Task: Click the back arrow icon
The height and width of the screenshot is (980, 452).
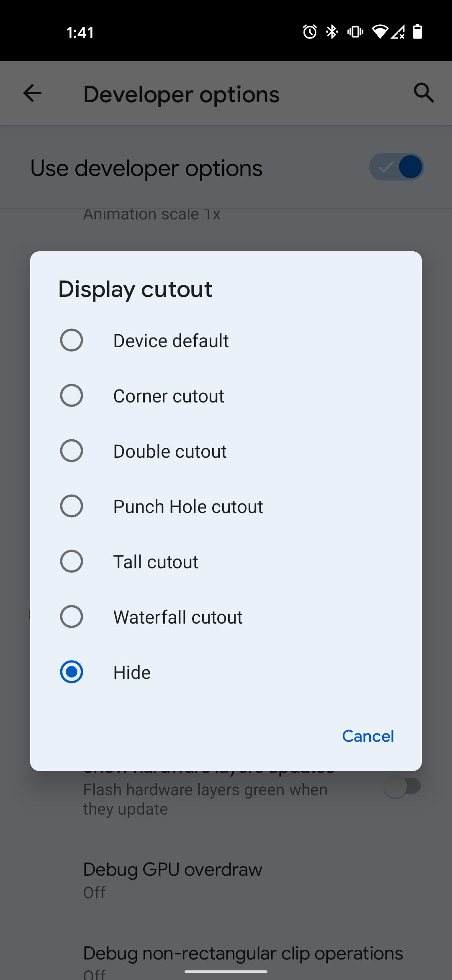Action: 32,93
